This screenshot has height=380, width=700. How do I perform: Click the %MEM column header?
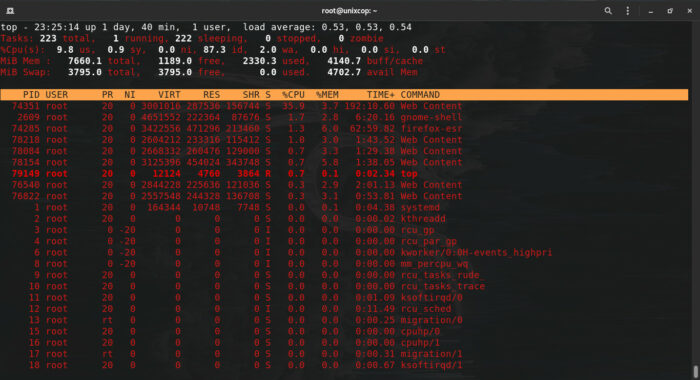327,95
